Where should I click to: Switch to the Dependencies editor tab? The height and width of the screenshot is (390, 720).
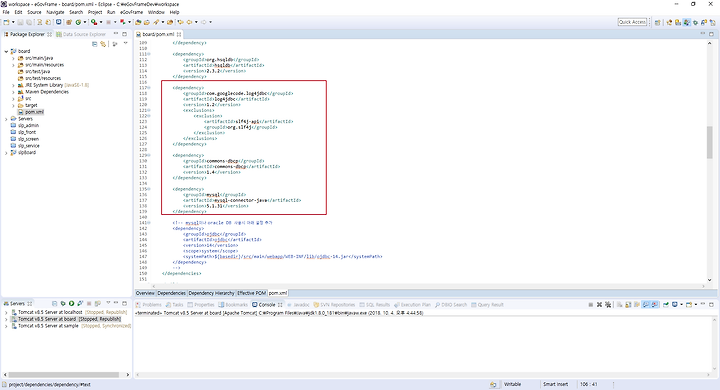[x=171, y=293]
